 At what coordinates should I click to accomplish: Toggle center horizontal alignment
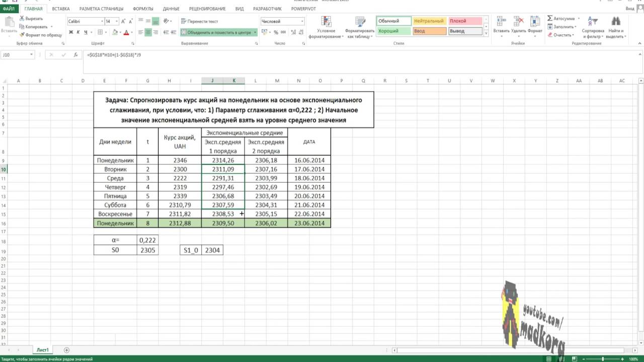click(148, 32)
